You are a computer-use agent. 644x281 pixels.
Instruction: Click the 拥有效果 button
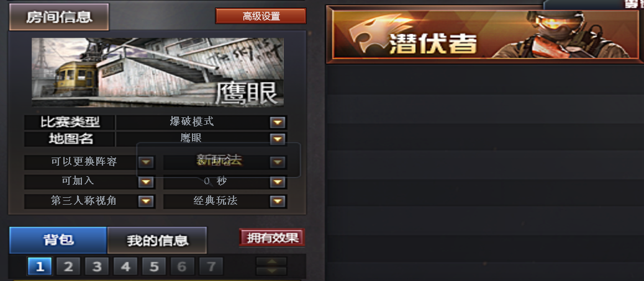point(272,238)
